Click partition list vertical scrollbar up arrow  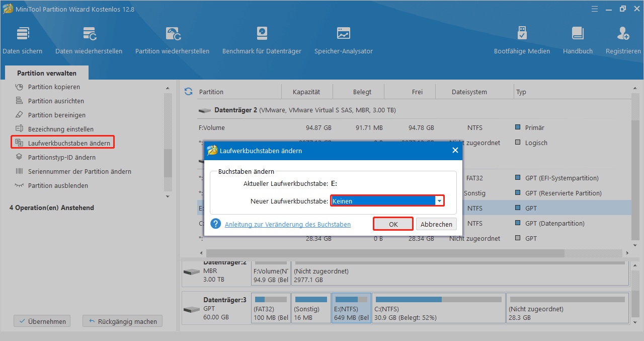[634, 89]
